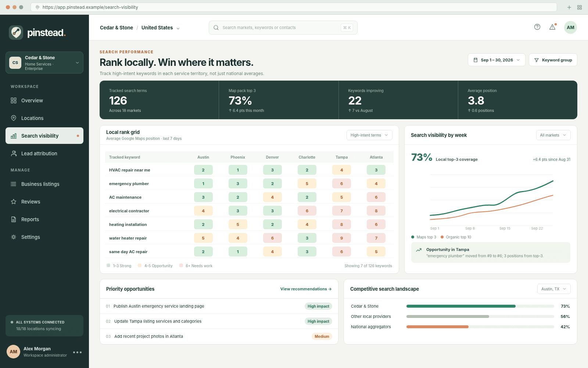588x368 pixels.
Task: Open the United States market dropdown
Action: pos(161,28)
